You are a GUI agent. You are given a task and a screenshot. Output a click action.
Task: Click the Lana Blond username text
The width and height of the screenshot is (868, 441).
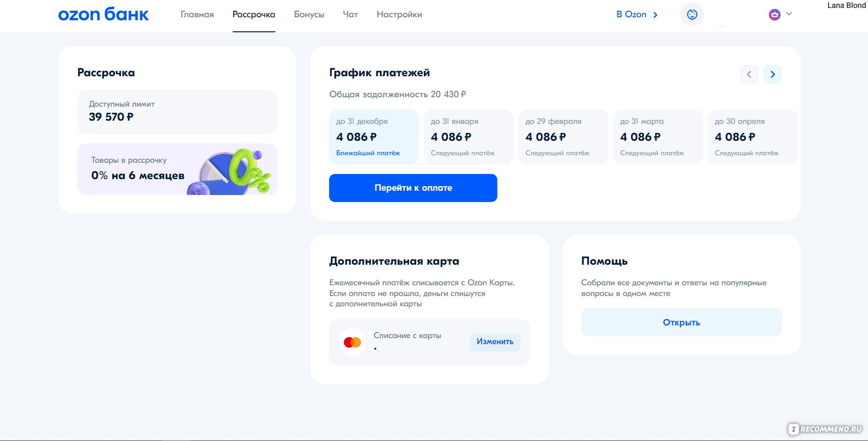pyautogui.click(x=846, y=5)
